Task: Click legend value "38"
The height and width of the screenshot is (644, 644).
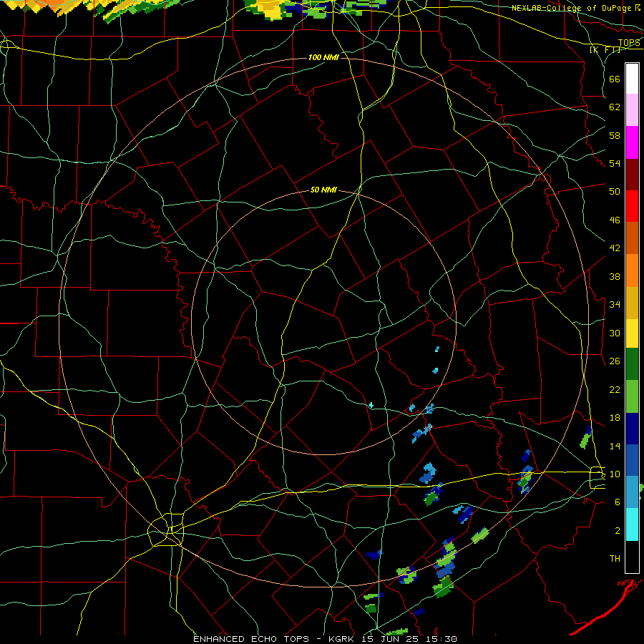Action: point(615,277)
